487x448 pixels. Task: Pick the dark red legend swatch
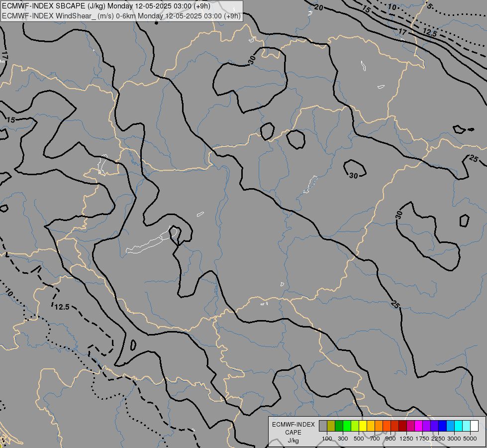402,426
